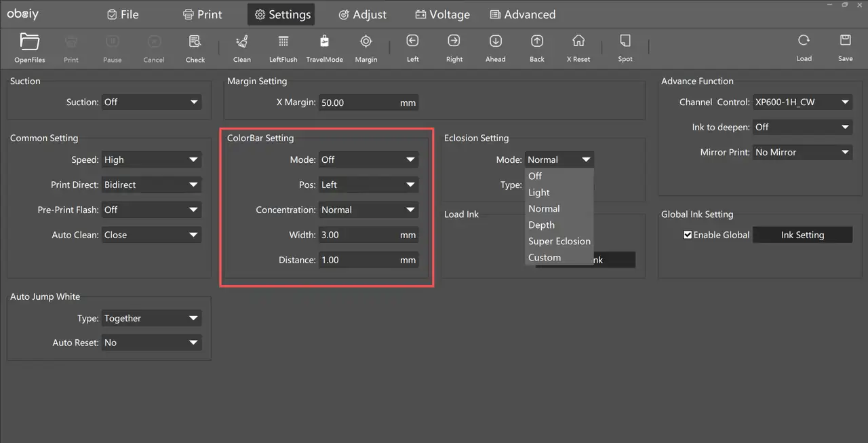Screen dimensions: 868x443
Task: Open the Auto Clean dropdown
Action: 151,235
